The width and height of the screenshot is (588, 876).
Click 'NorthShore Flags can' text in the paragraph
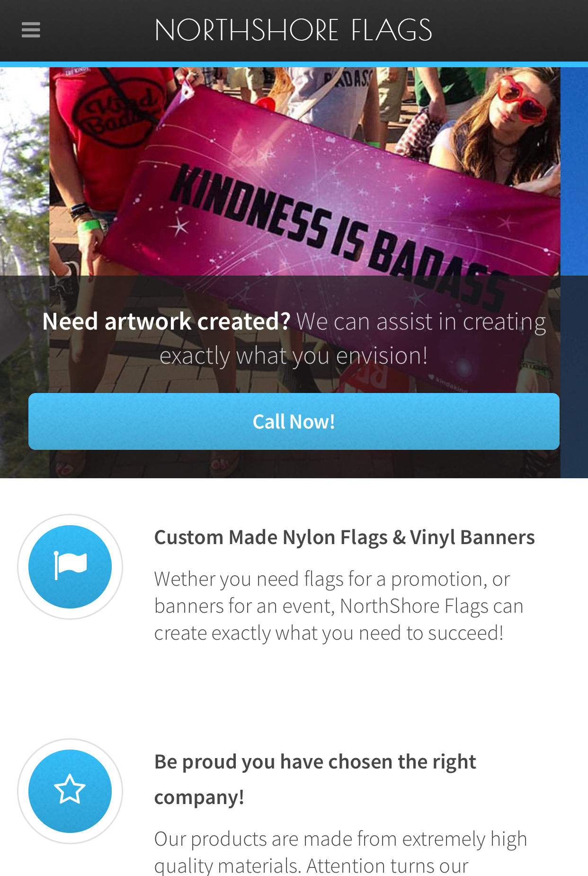[432, 606]
